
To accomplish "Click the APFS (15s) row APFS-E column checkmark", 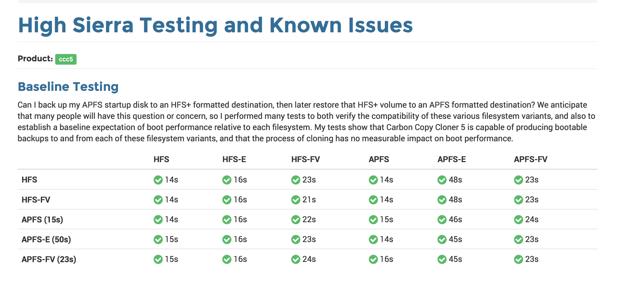I will [442, 220].
